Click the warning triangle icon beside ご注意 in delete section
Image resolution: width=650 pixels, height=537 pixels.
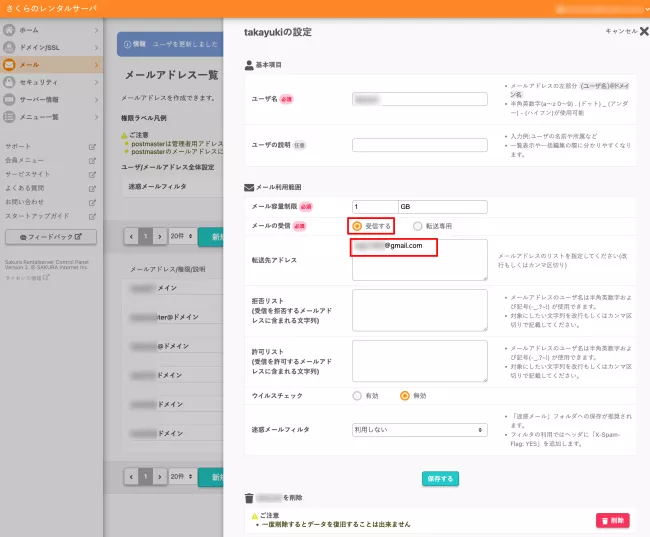255,515
